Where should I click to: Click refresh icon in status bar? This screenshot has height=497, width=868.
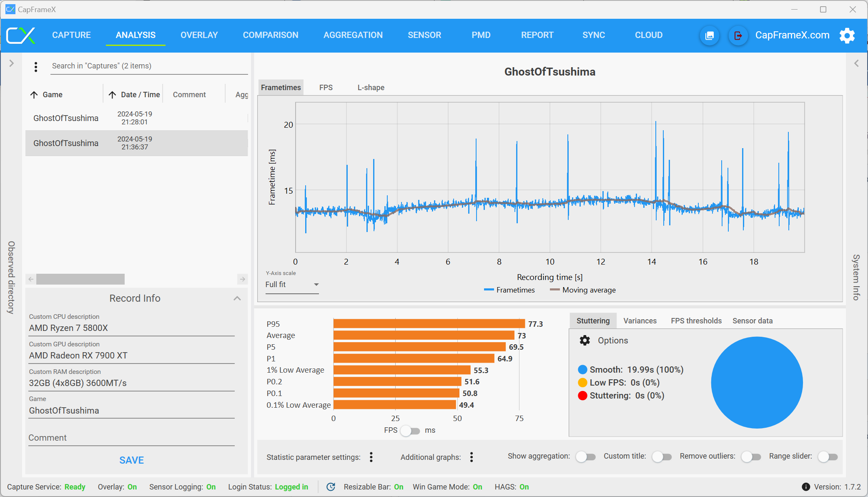pyautogui.click(x=331, y=487)
